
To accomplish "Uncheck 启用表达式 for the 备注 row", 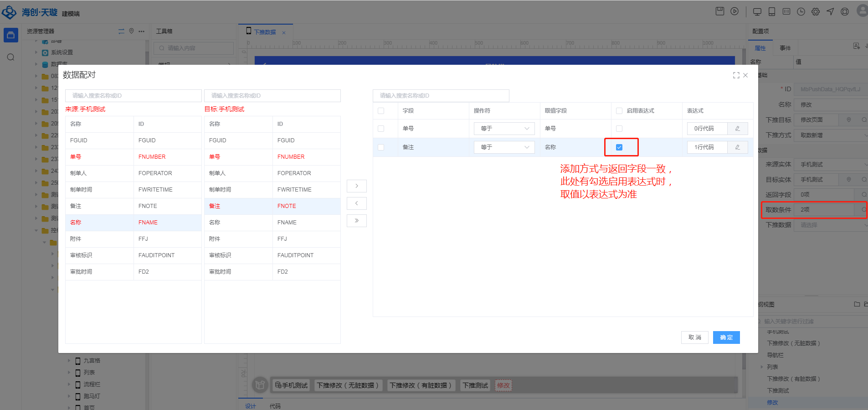I will pos(619,147).
